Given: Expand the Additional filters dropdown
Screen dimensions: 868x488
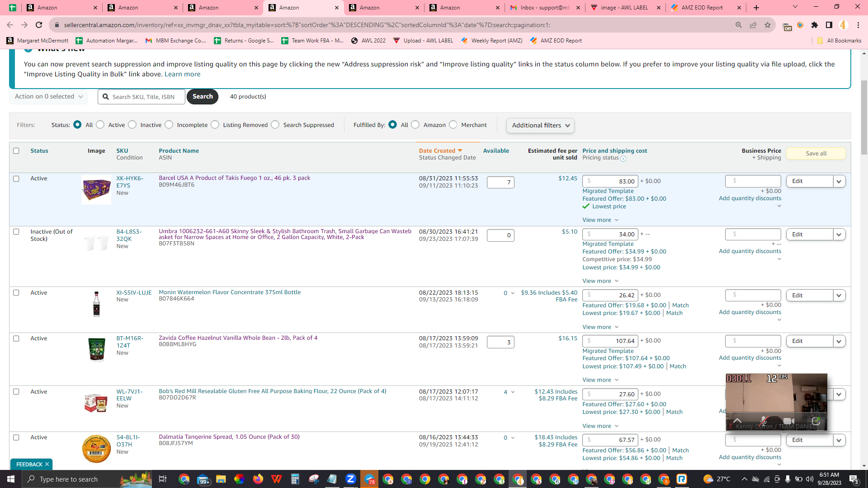Looking at the screenshot, I should [540, 126].
